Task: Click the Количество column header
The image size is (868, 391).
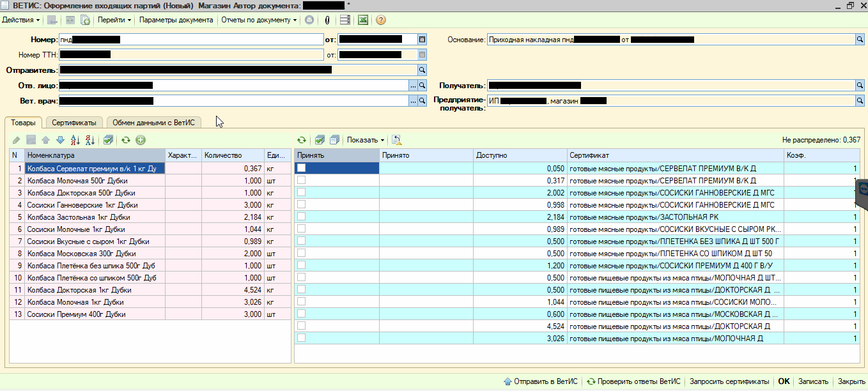Action: 233,155
